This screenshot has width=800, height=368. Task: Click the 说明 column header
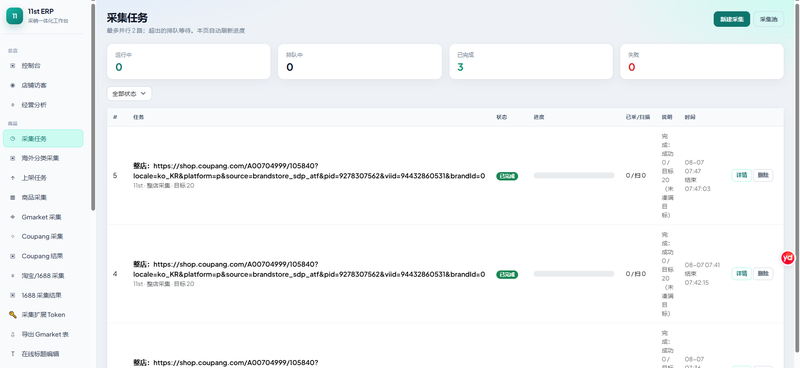pyautogui.click(x=667, y=117)
